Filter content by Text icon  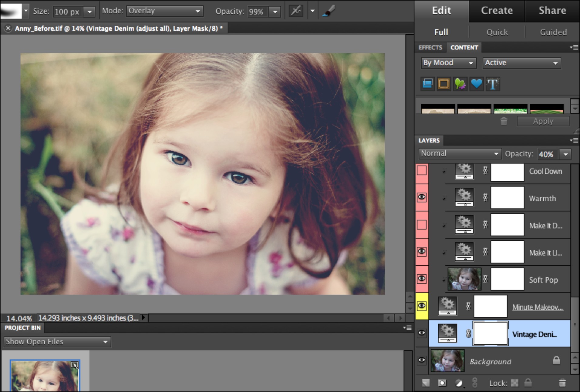pyautogui.click(x=493, y=84)
